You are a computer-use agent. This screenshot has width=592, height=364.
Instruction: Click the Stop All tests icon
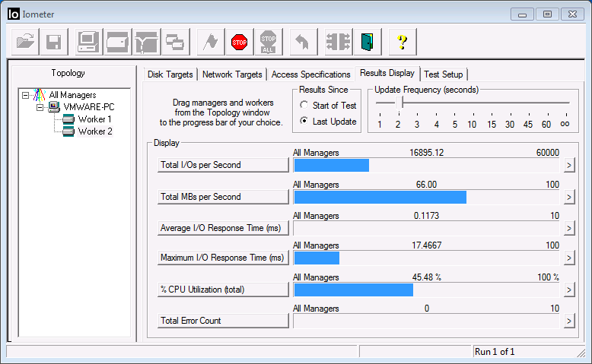(268, 42)
